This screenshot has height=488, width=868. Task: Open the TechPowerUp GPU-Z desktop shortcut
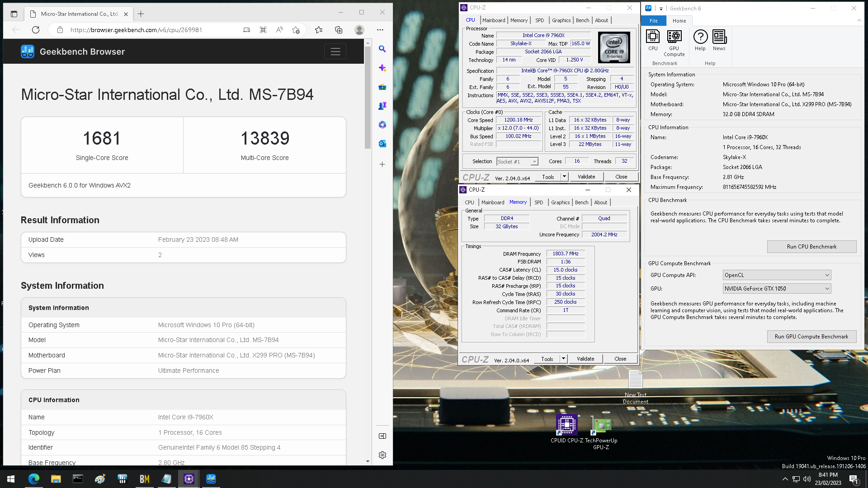[601, 433]
